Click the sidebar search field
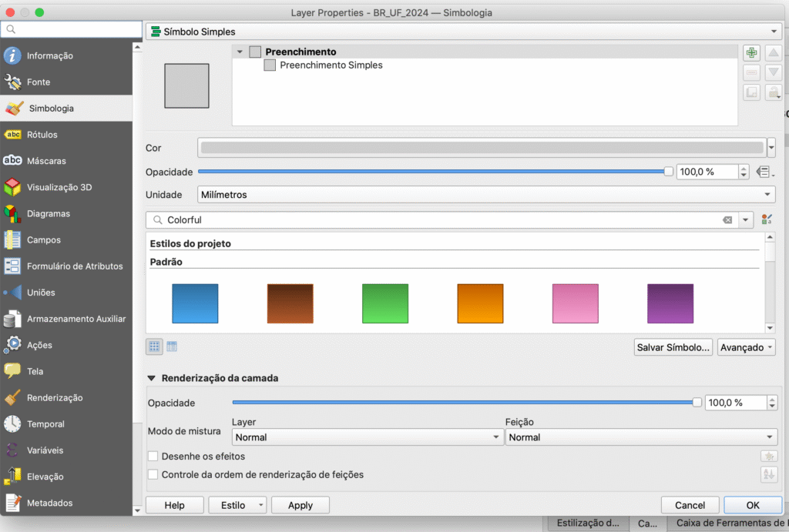This screenshot has width=789, height=532. coord(72,29)
